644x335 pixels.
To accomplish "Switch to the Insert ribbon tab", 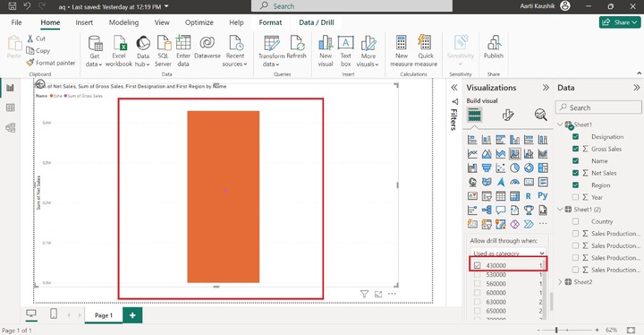I will (84, 22).
